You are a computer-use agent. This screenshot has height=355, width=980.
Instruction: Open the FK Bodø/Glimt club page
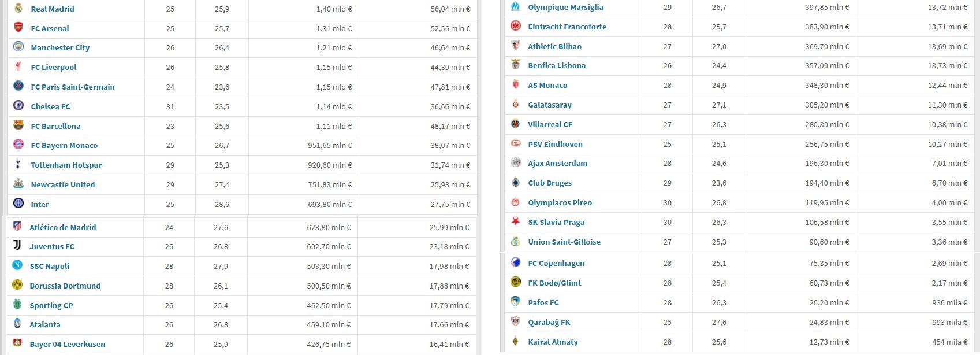[x=554, y=283]
